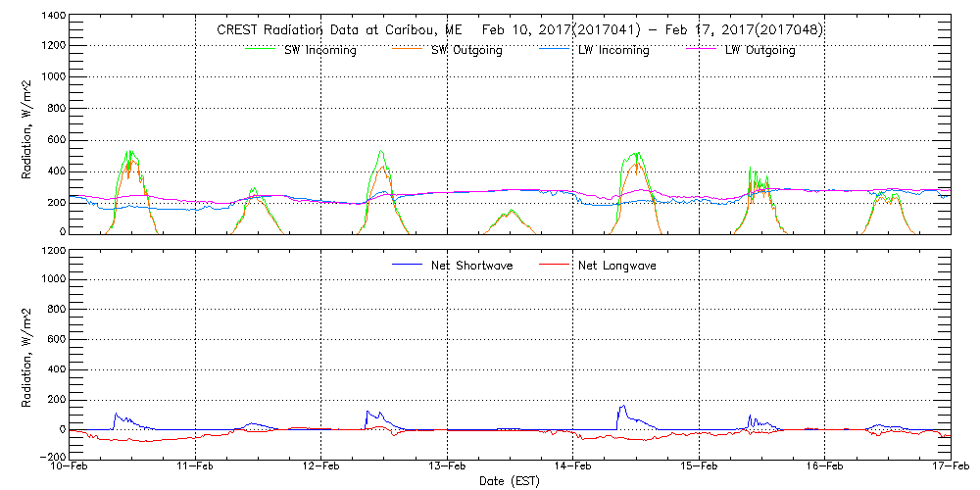The image size is (980, 490).
Task: Click the 17-Feb tick label on date axis
Action: [949, 468]
